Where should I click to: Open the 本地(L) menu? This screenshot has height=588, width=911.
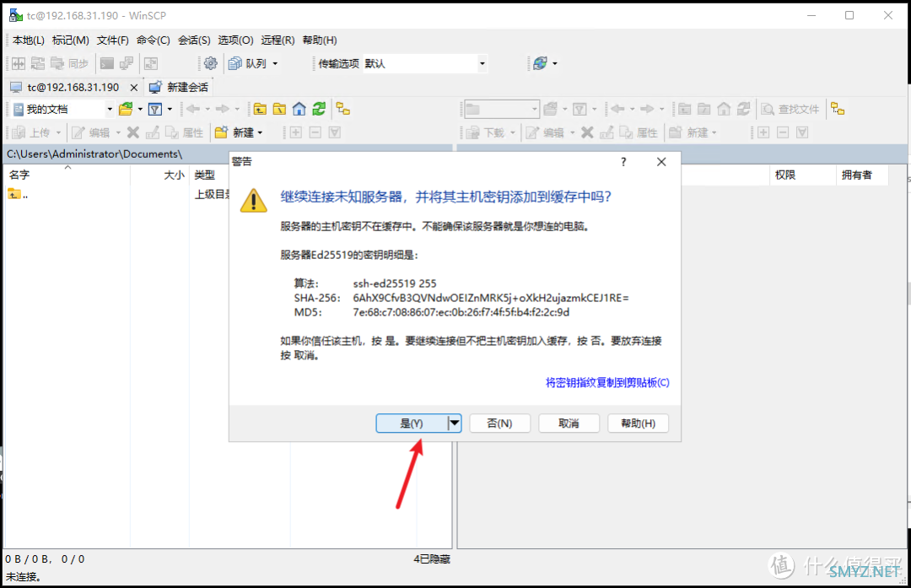[29, 40]
